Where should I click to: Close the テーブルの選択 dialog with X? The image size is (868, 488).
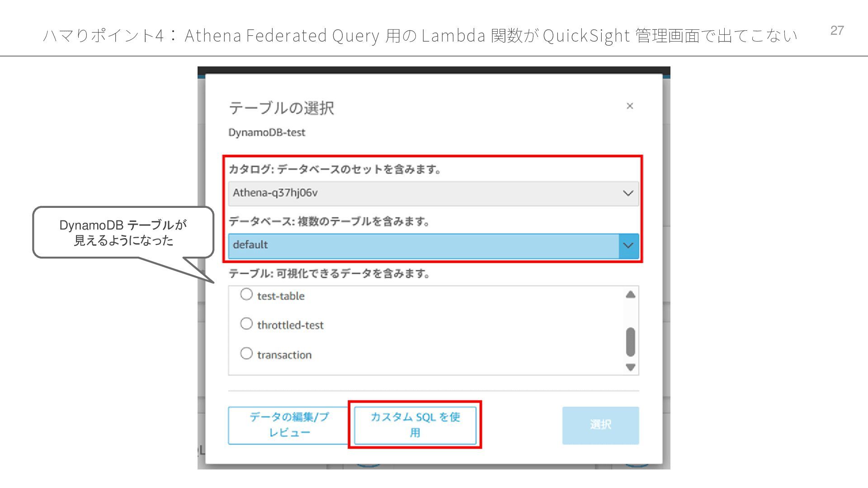point(630,106)
